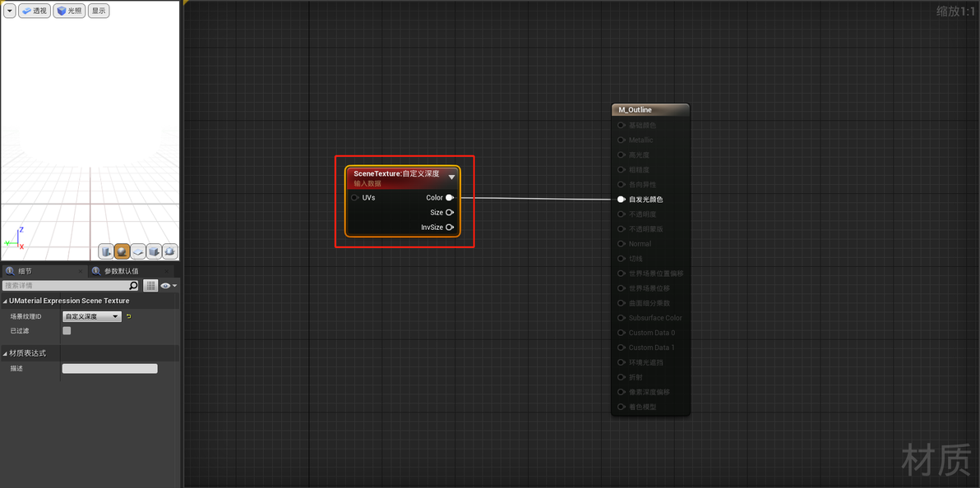Click the 缩放1:1 zoom label
The image size is (980, 488).
click(x=956, y=12)
